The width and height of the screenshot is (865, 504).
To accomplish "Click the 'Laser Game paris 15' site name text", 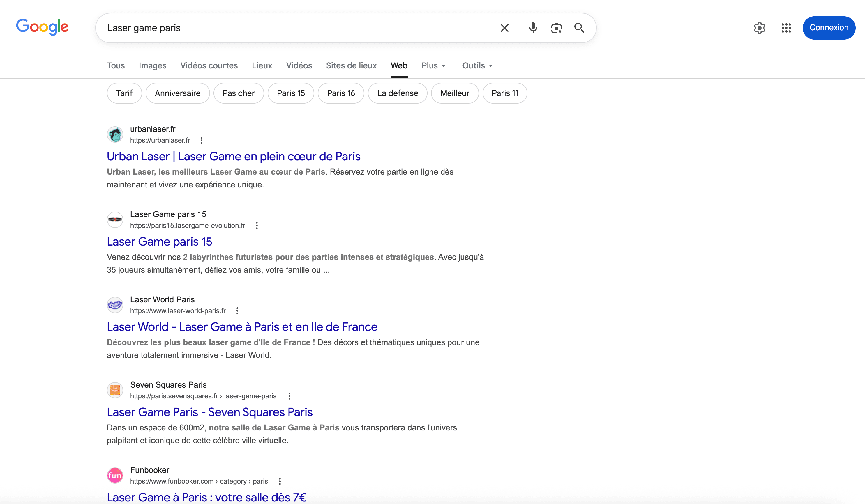I will pos(168,214).
